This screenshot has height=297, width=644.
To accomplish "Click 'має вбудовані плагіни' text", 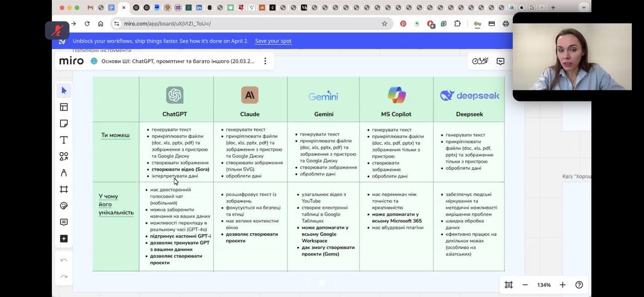I will pos(397,228).
